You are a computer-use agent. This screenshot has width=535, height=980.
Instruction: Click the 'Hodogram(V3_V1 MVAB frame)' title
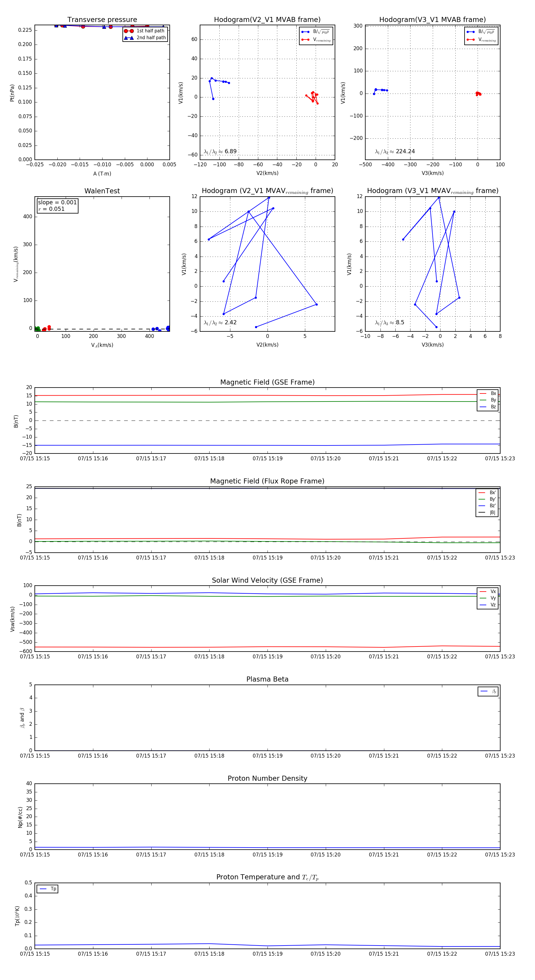432,20
